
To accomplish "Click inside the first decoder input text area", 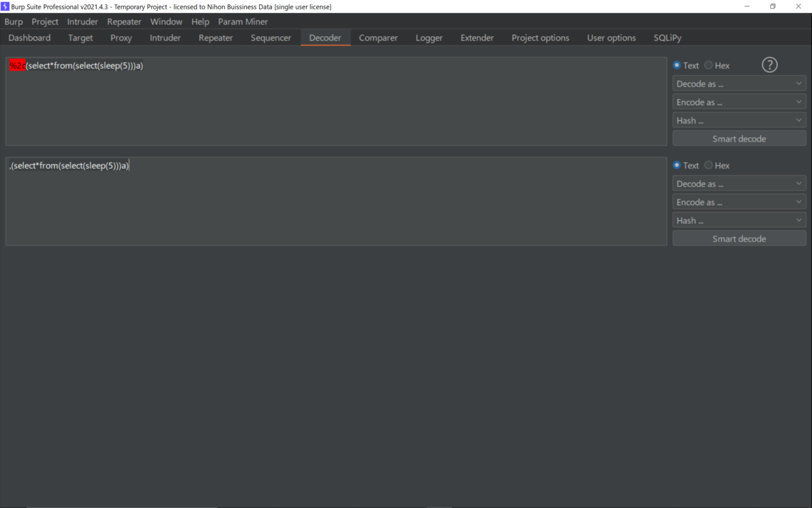I will [336, 102].
